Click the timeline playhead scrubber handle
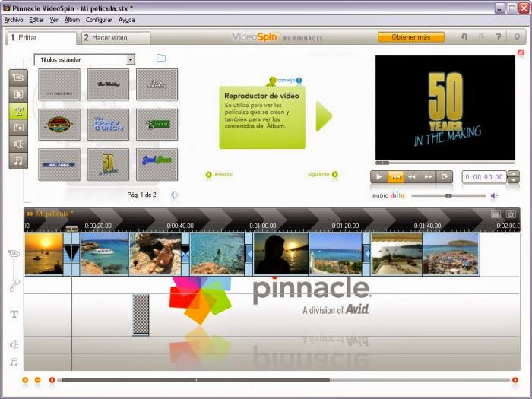 click(x=71, y=229)
